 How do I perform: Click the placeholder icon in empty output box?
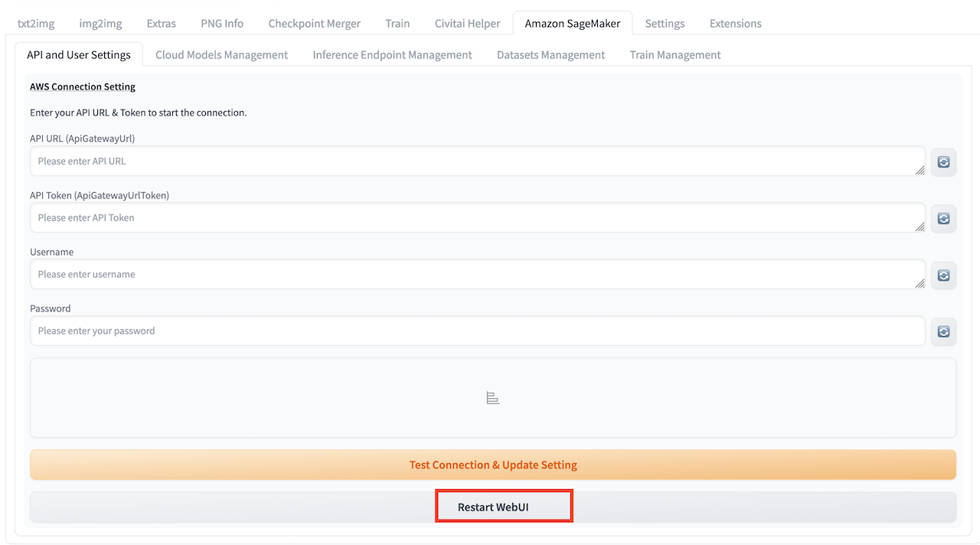493,398
